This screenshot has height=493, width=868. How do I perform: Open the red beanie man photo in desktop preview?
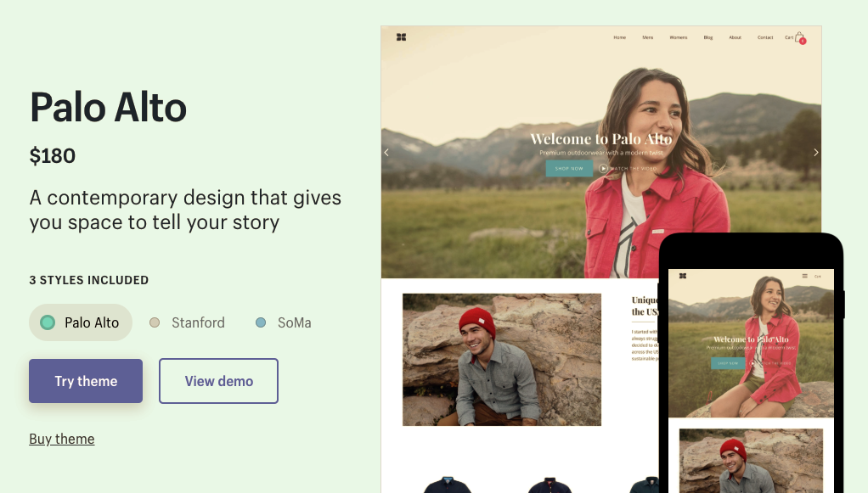tap(502, 360)
